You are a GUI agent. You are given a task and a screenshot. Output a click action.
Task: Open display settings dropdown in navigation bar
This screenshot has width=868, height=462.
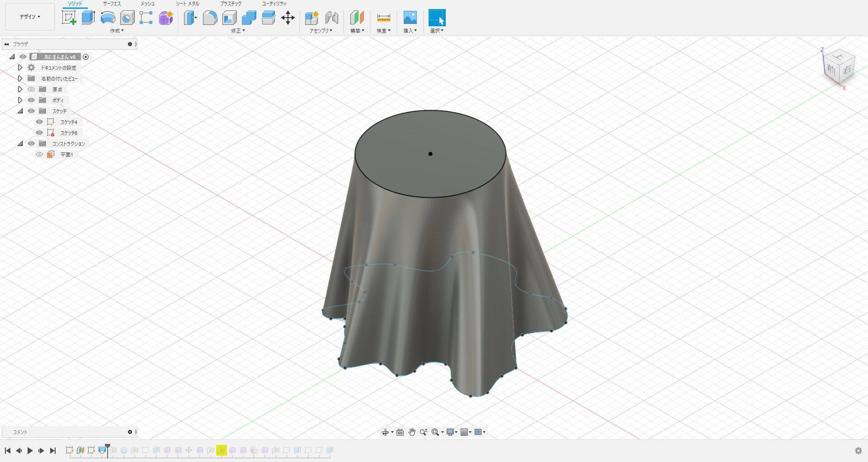tap(452, 432)
